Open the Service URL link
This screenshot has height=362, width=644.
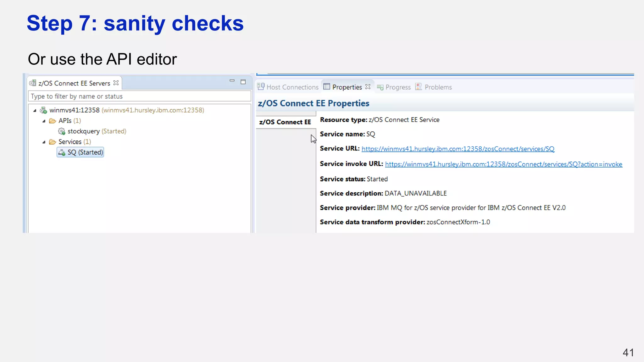(x=458, y=149)
